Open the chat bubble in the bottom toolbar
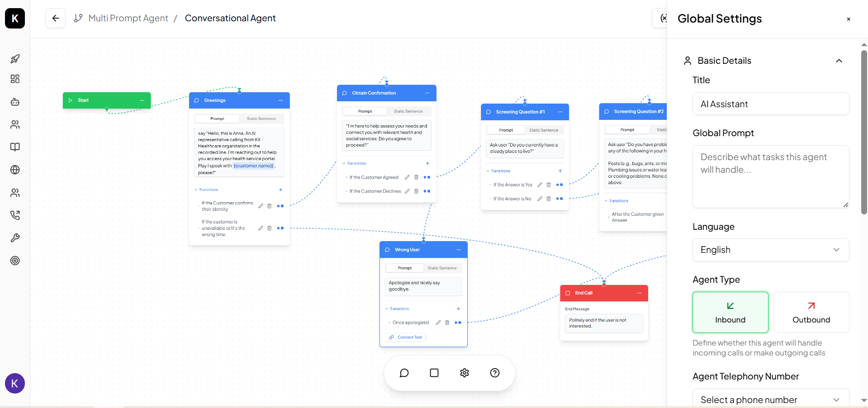 [x=404, y=373]
